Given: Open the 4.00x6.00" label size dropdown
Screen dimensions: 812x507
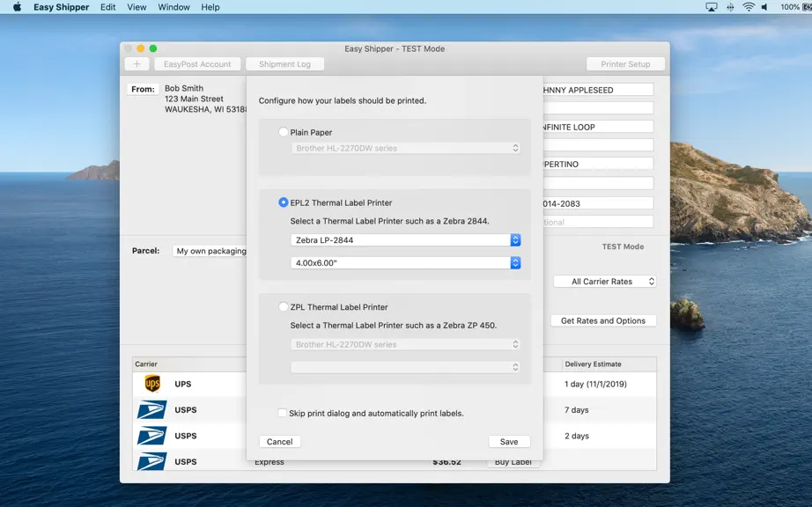Looking at the screenshot, I should pos(405,263).
